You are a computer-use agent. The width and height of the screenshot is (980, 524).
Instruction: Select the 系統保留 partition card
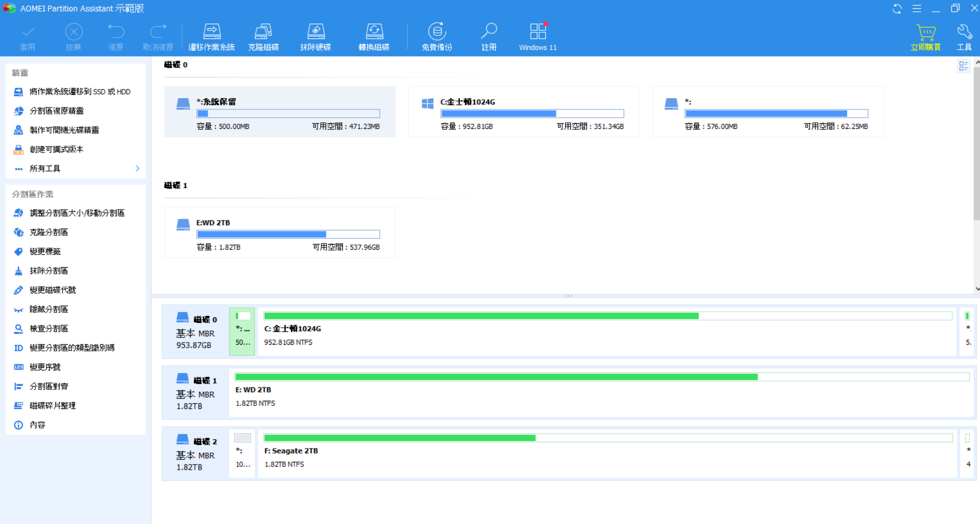[x=280, y=111]
